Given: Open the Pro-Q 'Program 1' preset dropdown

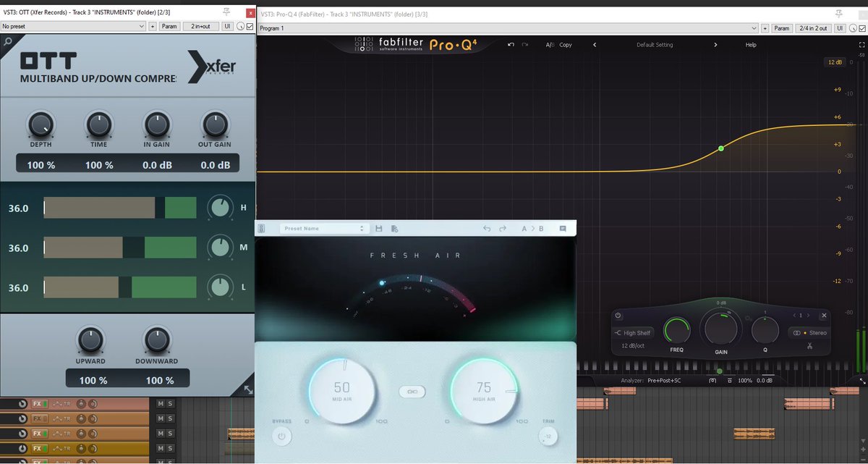Looking at the screenshot, I should (509, 28).
